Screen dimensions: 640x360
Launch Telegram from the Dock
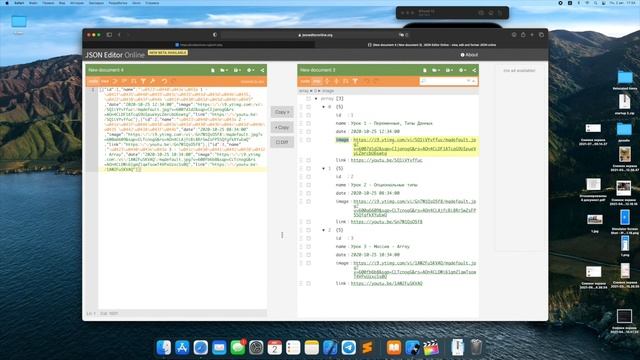tap(349, 347)
